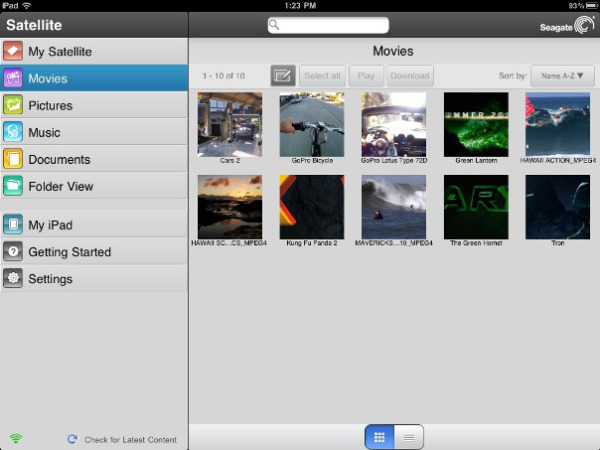This screenshot has height=450, width=600.
Task: Open The Green Hornet thumbnail
Action: coord(476,207)
